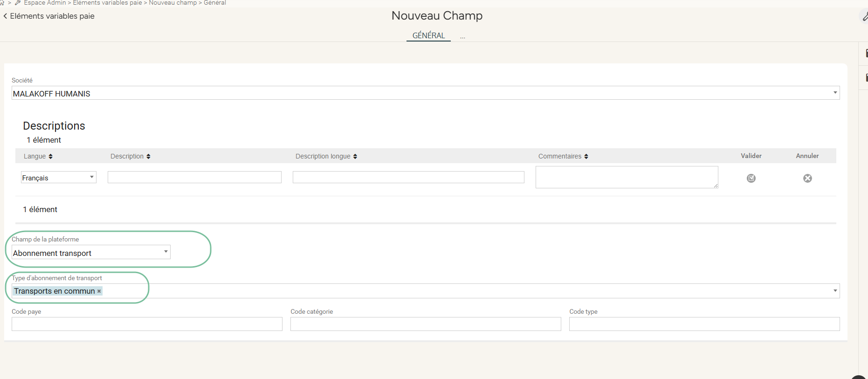
Task: Remove the 'Transports en commun' tag
Action: 99,291
